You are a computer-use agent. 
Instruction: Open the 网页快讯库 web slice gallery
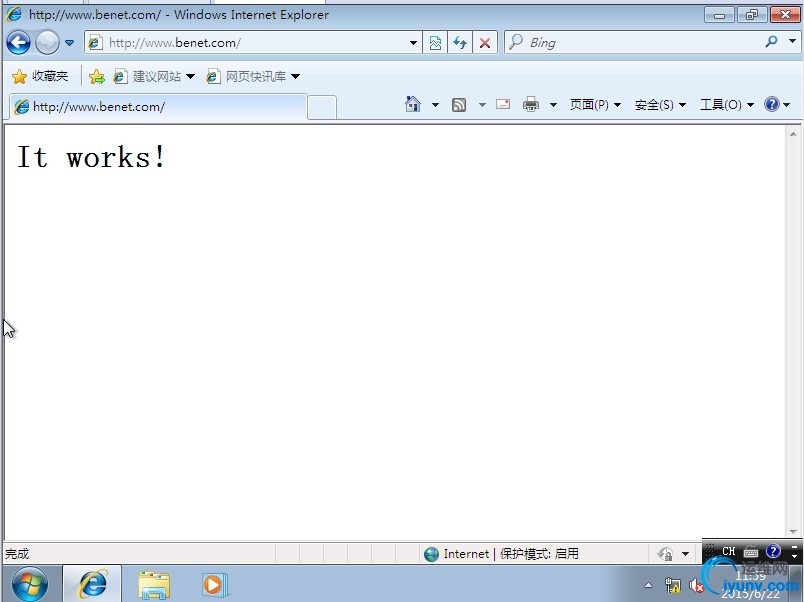point(246,76)
